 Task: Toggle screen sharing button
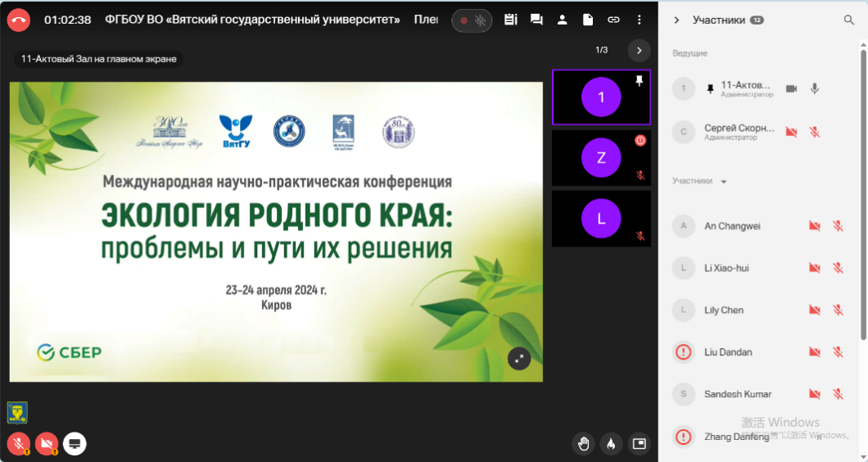click(x=75, y=444)
